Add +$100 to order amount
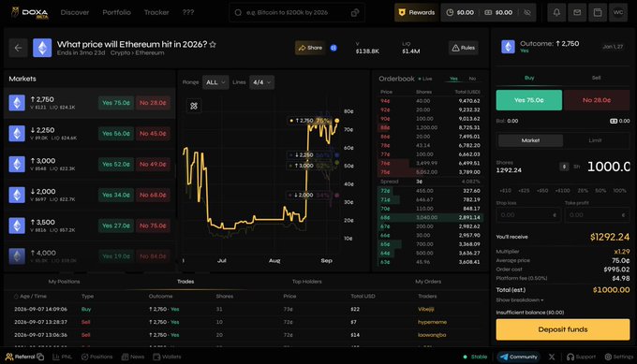 pos(562,190)
